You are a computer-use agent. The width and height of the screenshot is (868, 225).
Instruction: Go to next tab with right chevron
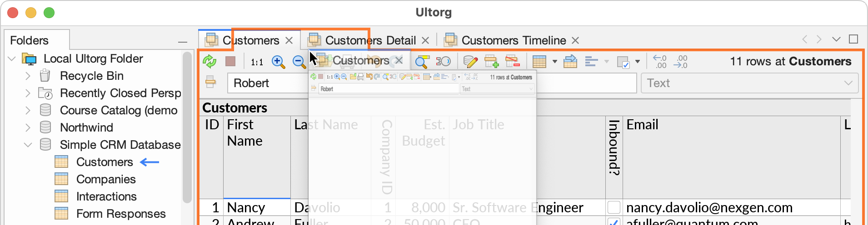tap(819, 39)
